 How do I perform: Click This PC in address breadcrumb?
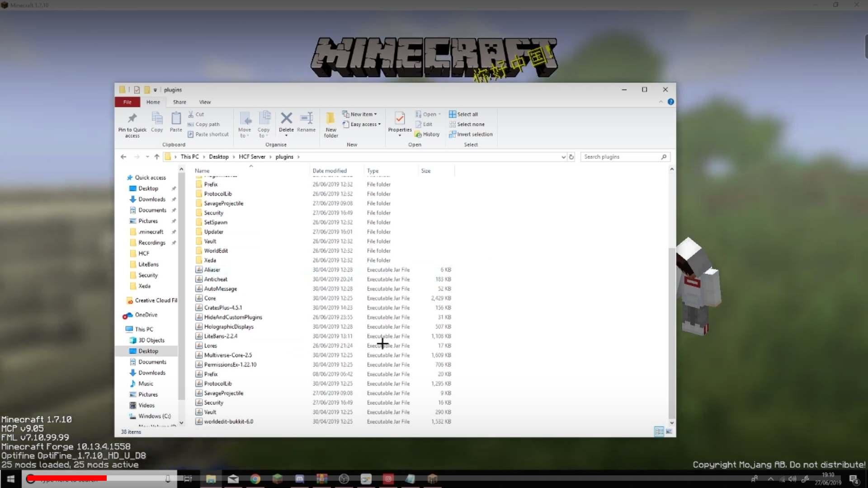(189, 157)
